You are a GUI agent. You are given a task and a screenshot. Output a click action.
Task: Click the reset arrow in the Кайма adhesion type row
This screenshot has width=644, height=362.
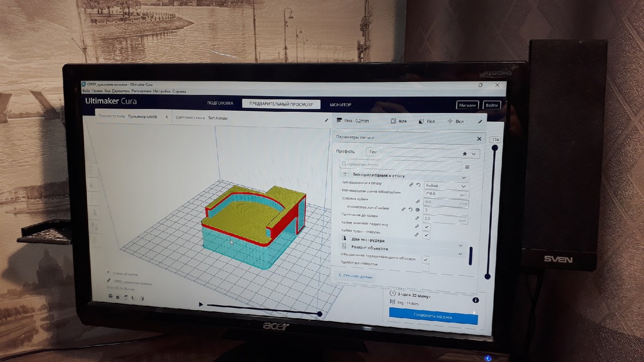(418, 185)
